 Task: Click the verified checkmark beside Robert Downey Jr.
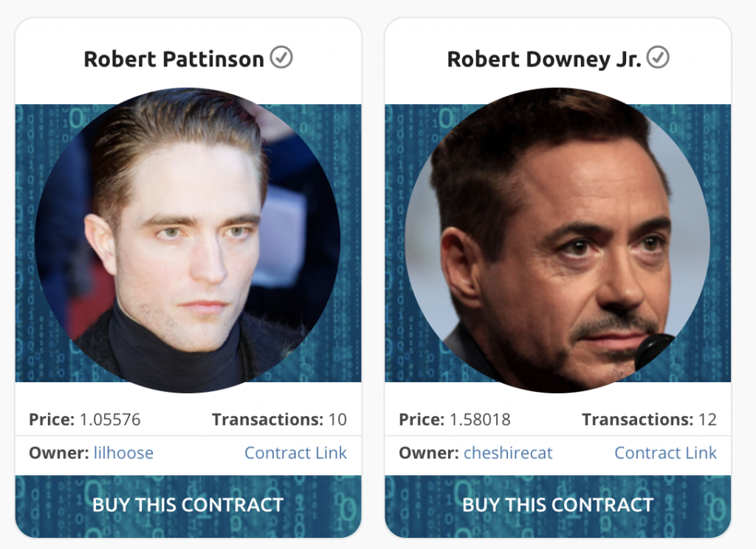[658, 57]
